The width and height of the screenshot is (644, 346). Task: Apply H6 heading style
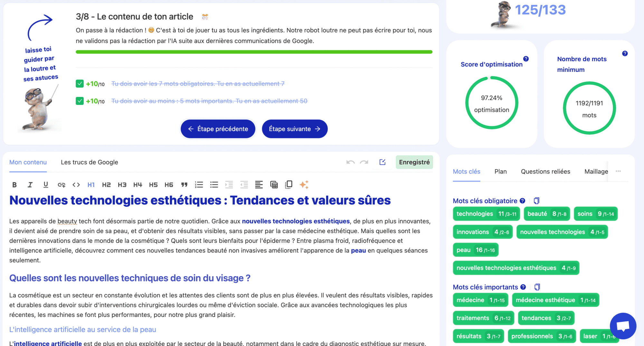[x=169, y=185]
